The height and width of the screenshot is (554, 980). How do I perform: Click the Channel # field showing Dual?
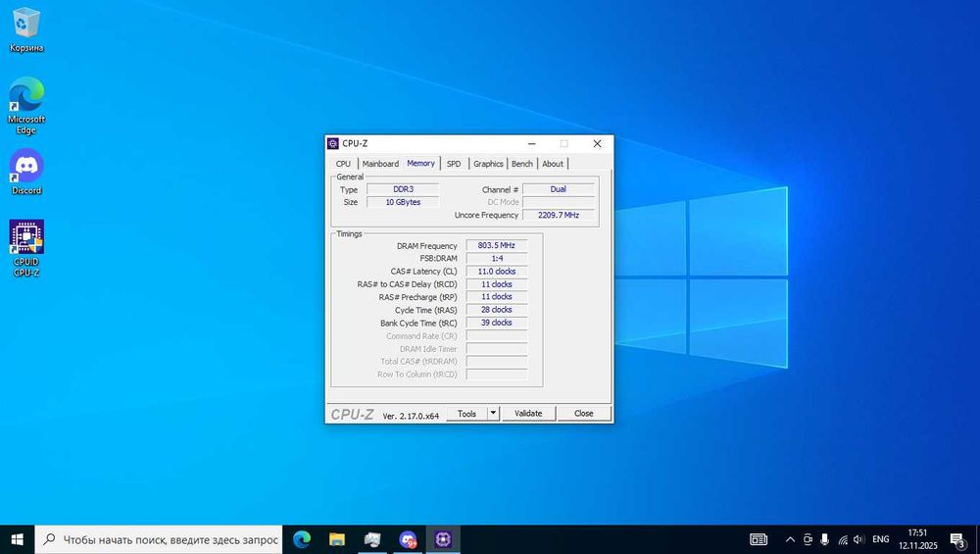coord(559,189)
